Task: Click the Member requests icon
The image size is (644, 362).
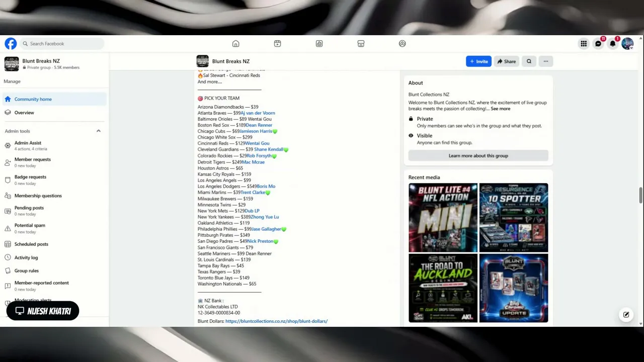Action: [8, 162]
